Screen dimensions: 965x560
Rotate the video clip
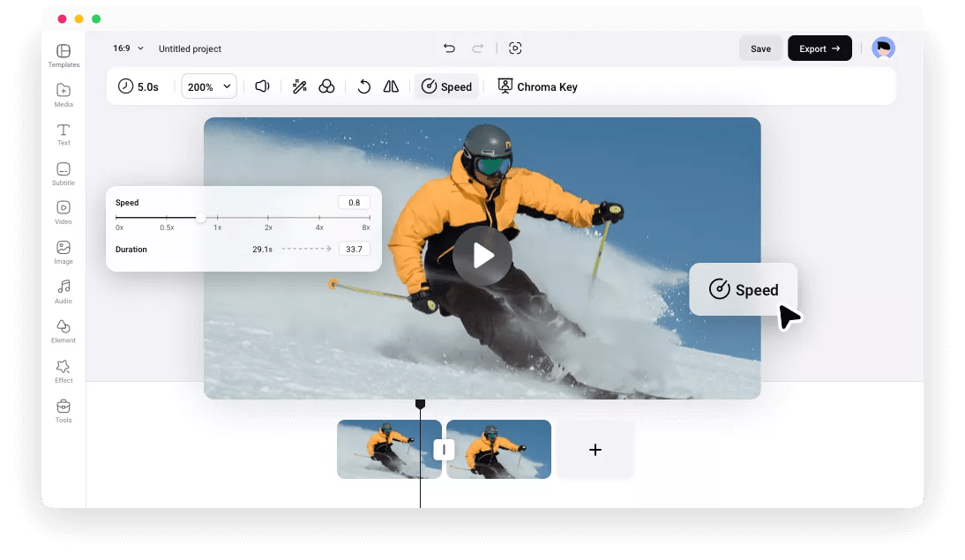tap(363, 86)
